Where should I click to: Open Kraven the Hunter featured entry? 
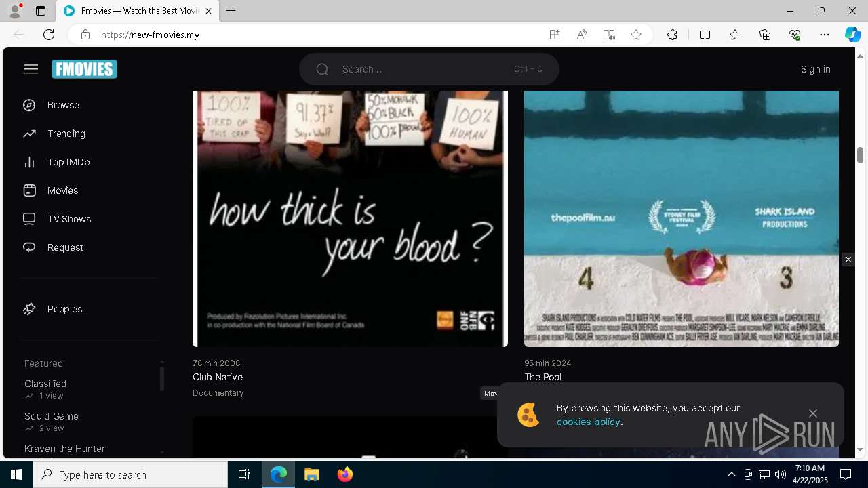[64, 449]
